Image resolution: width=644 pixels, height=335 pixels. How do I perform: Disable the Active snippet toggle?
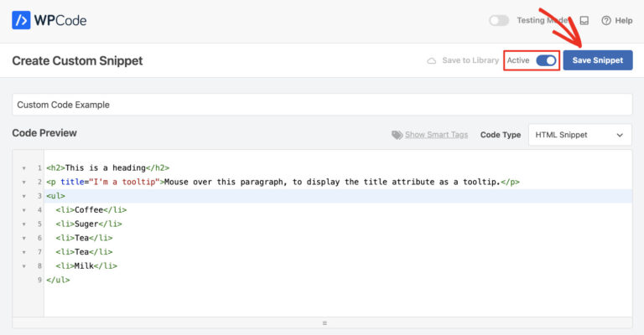546,60
